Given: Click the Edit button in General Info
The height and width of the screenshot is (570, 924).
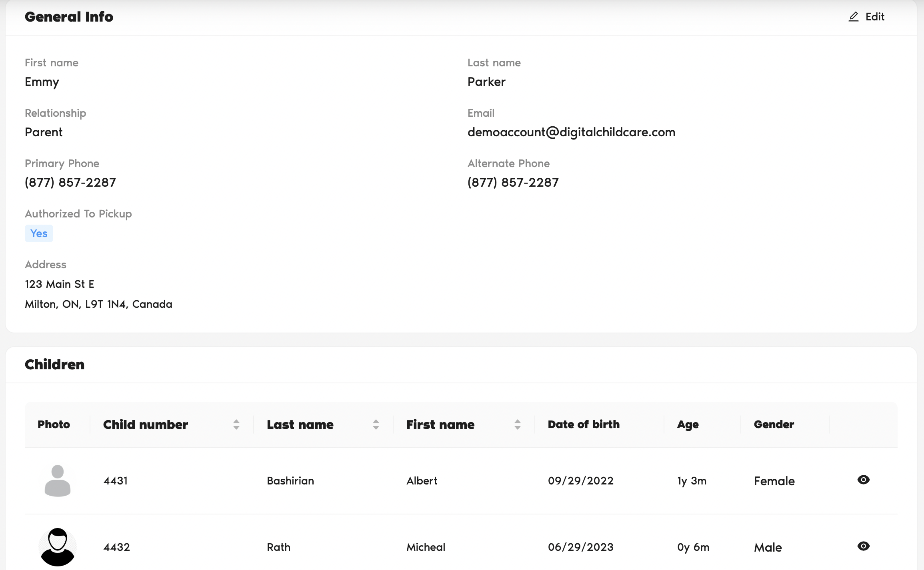Looking at the screenshot, I should point(874,17).
